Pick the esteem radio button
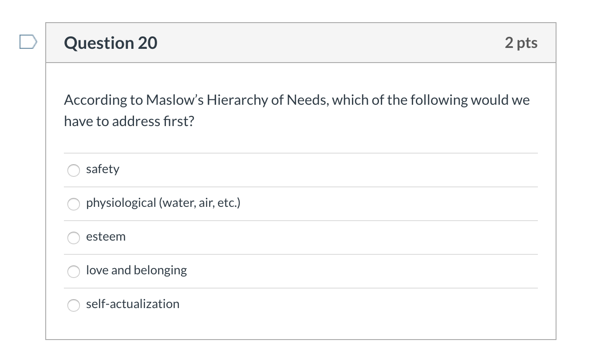Screen dimensions: 592x364 coord(73,237)
